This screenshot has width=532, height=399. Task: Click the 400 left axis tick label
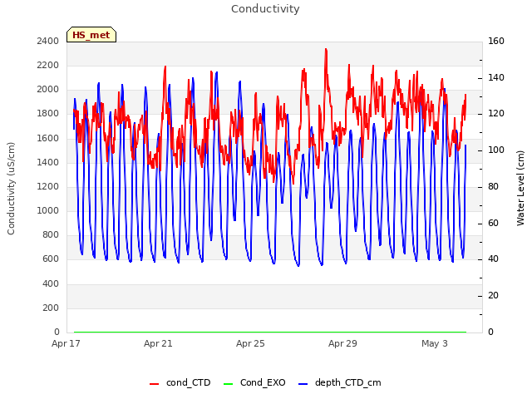tap(51, 283)
